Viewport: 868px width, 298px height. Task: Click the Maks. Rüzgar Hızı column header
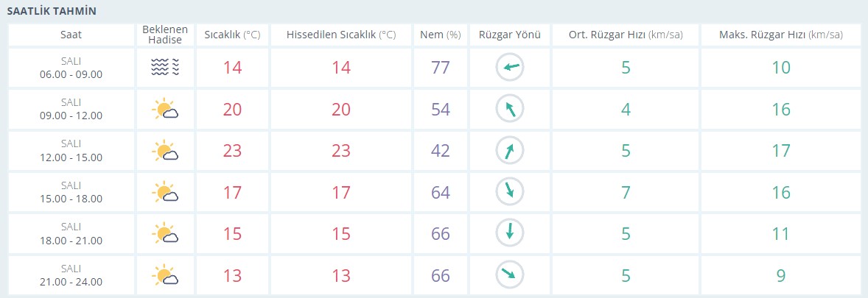[x=780, y=35]
